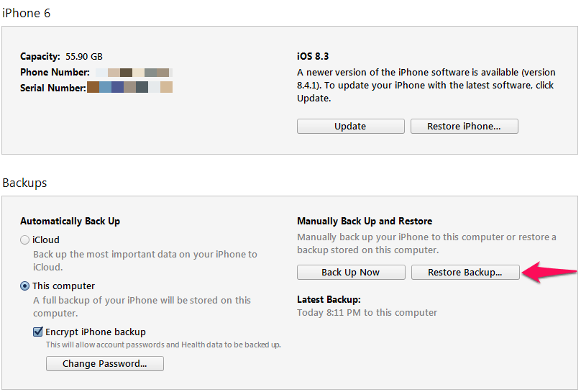The width and height of the screenshot is (581, 392).
Task: Click the Phone Number label
Action: pyautogui.click(x=55, y=72)
